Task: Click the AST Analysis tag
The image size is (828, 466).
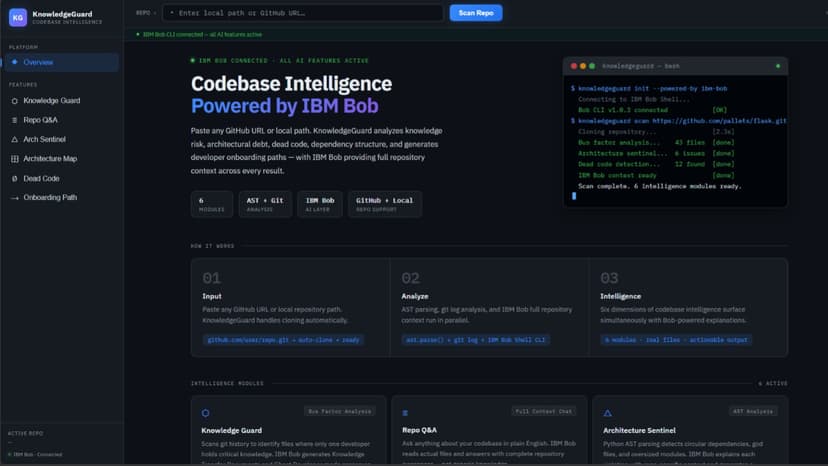Action: pyautogui.click(x=753, y=411)
